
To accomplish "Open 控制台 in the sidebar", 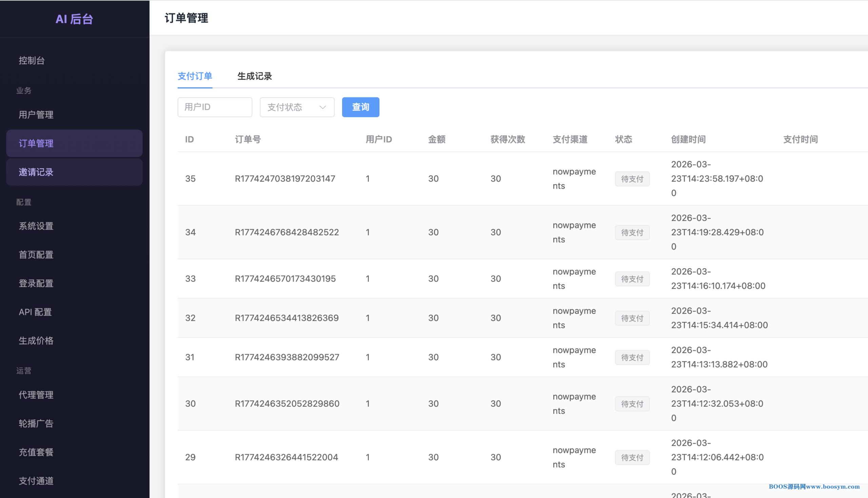I will (x=32, y=60).
